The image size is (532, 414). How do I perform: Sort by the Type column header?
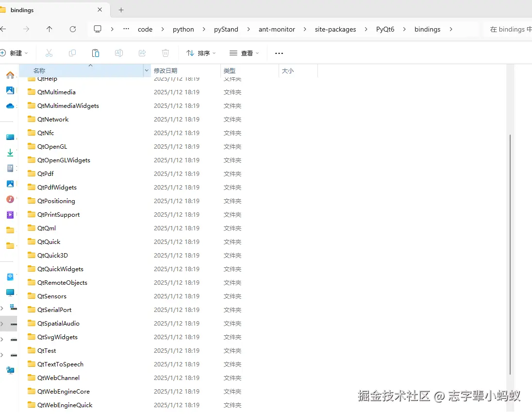point(249,70)
